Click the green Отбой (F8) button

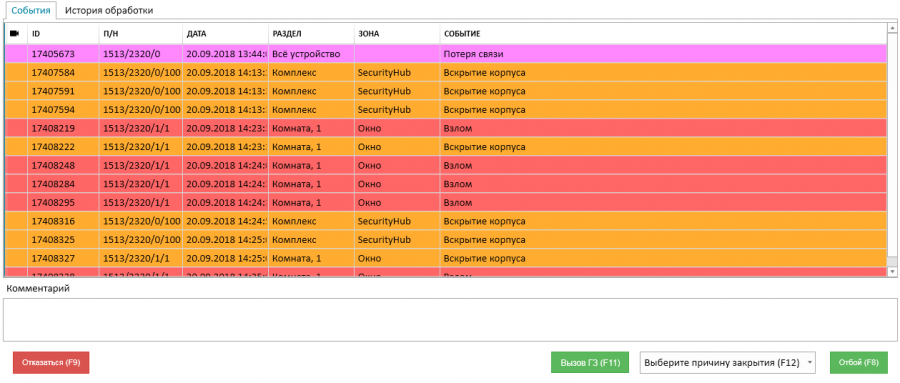coord(859,363)
